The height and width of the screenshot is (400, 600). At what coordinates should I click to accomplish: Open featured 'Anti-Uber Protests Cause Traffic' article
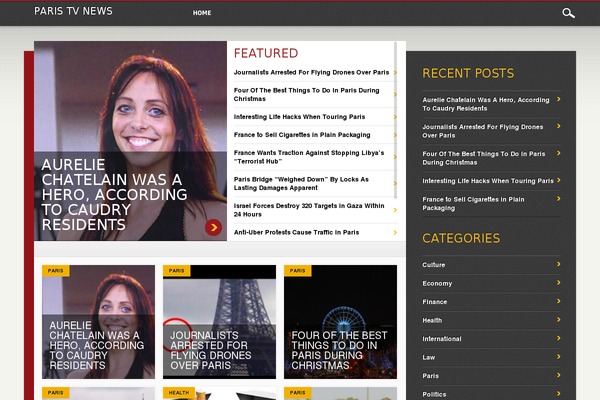tap(296, 232)
